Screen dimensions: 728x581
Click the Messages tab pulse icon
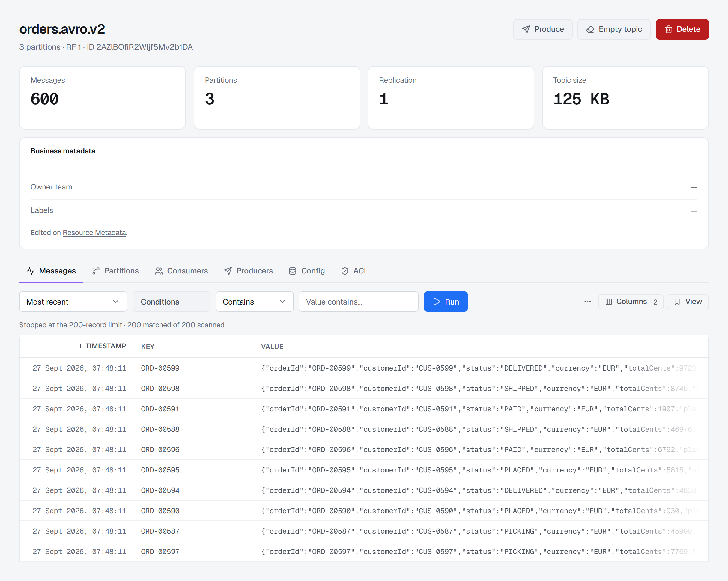tap(31, 271)
